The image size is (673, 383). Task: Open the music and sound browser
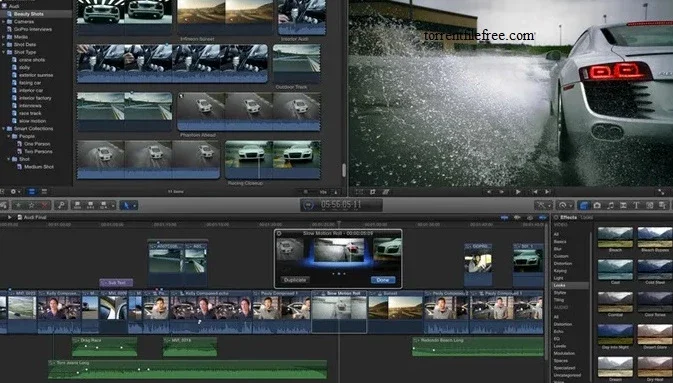tap(610, 205)
